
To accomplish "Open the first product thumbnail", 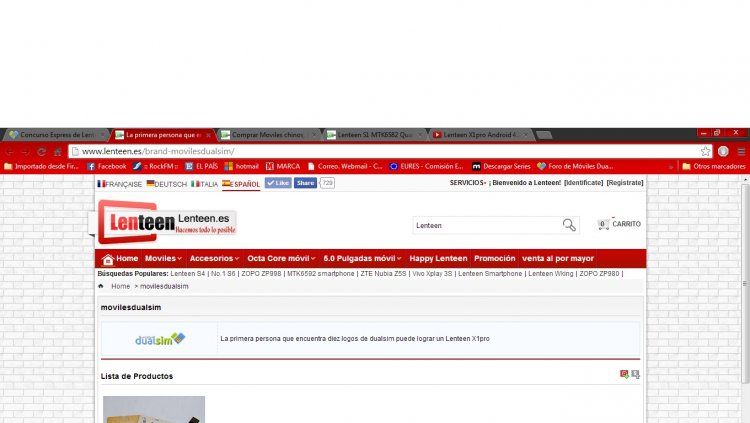I will (154, 410).
